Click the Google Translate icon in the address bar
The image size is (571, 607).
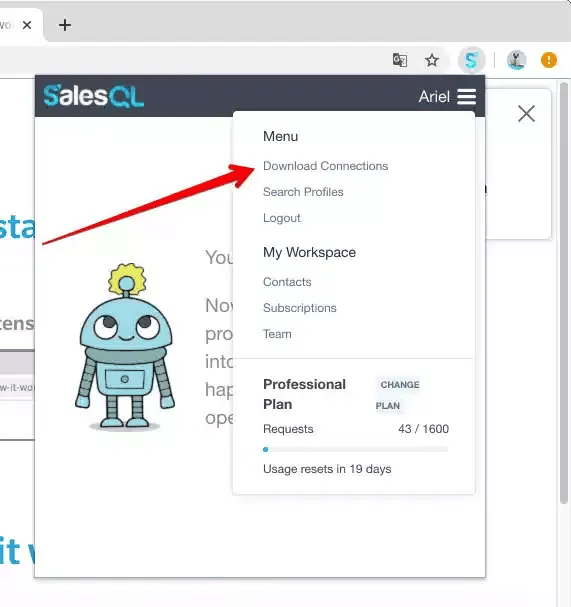[400, 60]
